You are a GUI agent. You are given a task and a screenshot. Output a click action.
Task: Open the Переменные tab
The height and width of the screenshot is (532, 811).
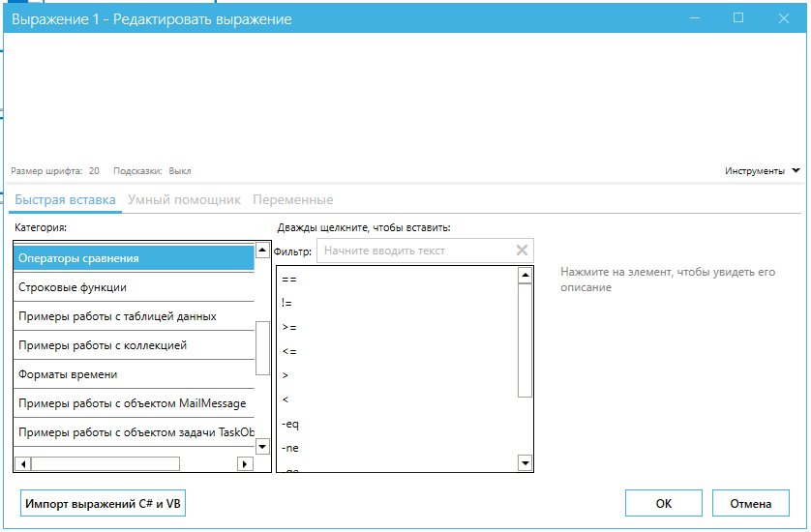292,200
